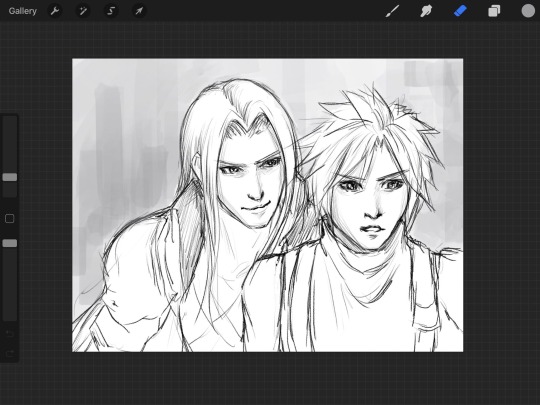This screenshot has height=405, width=540.
Task: Select the Brush tool
Action: (x=392, y=11)
